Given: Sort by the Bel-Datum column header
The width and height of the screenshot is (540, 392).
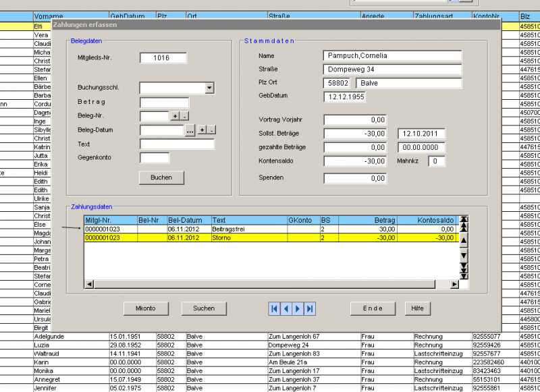Looking at the screenshot, I should [188, 220].
